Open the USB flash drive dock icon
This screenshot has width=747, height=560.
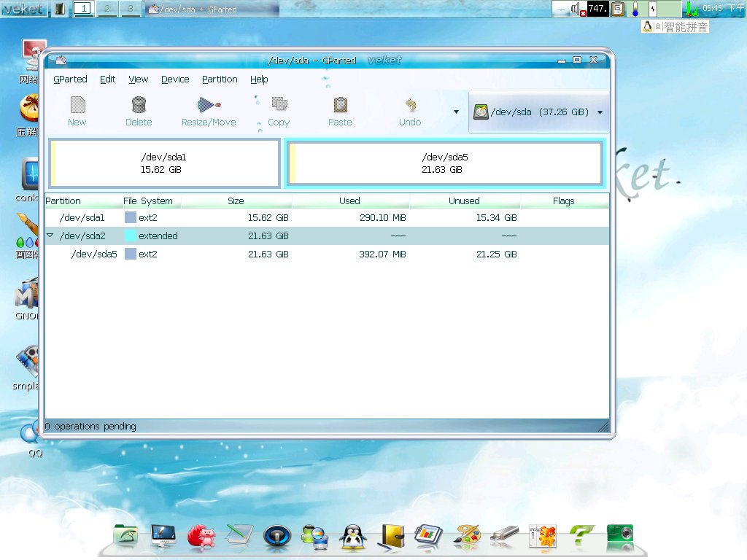(x=505, y=533)
